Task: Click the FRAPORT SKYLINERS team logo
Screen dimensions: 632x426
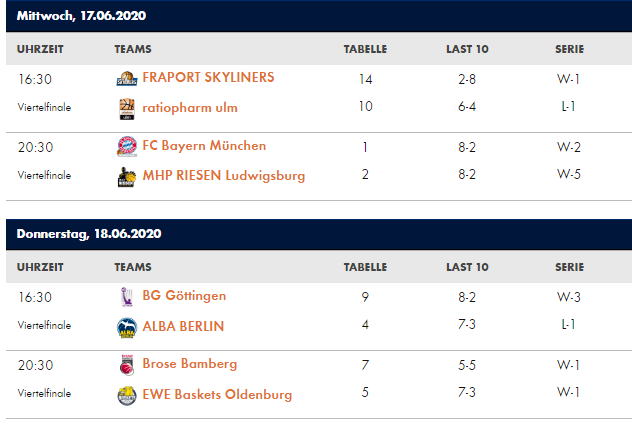Action: pyautogui.click(x=126, y=78)
